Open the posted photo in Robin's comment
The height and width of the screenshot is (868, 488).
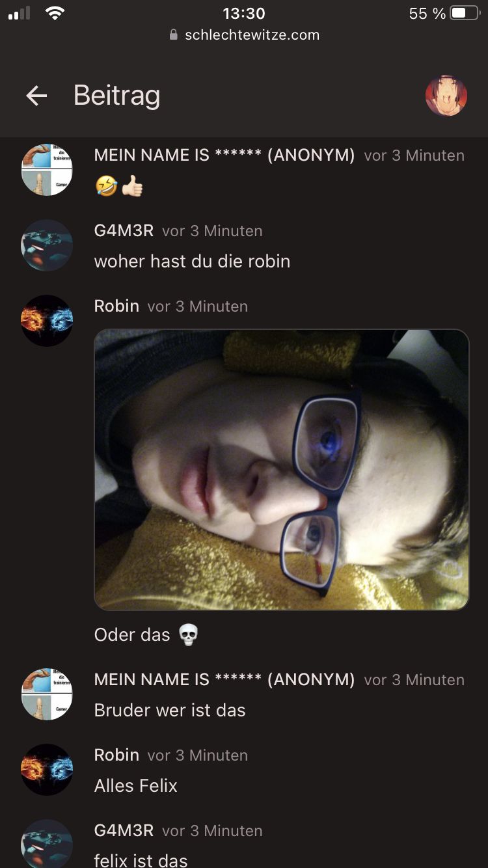pos(282,470)
